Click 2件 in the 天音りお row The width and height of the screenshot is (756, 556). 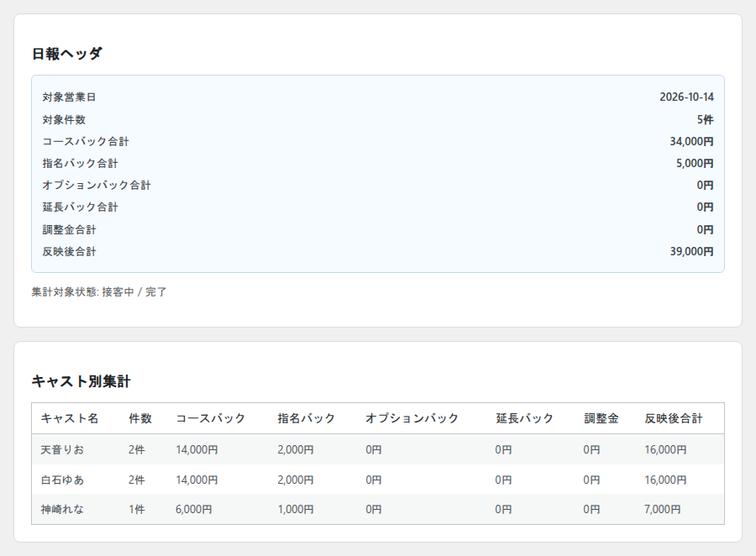coord(136,449)
